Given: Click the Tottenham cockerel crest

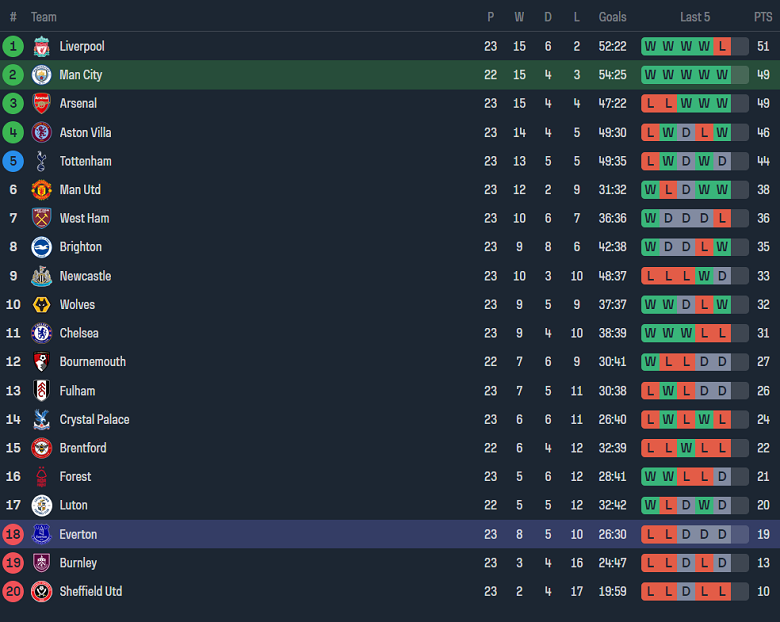Looking at the screenshot, I should [41, 161].
